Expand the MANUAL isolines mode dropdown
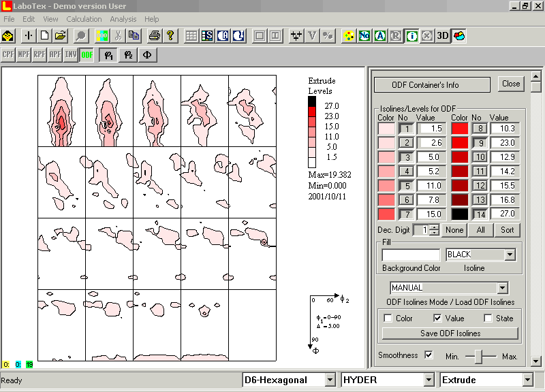Image resolution: width=545 pixels, height=392 pixels. coord(502,289)
